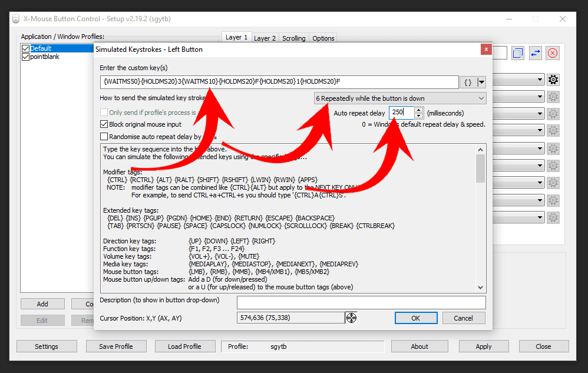Click the Description text field
Image resolution: width=588 pixels, height=373 pixels.
click(x=361, y=302)
